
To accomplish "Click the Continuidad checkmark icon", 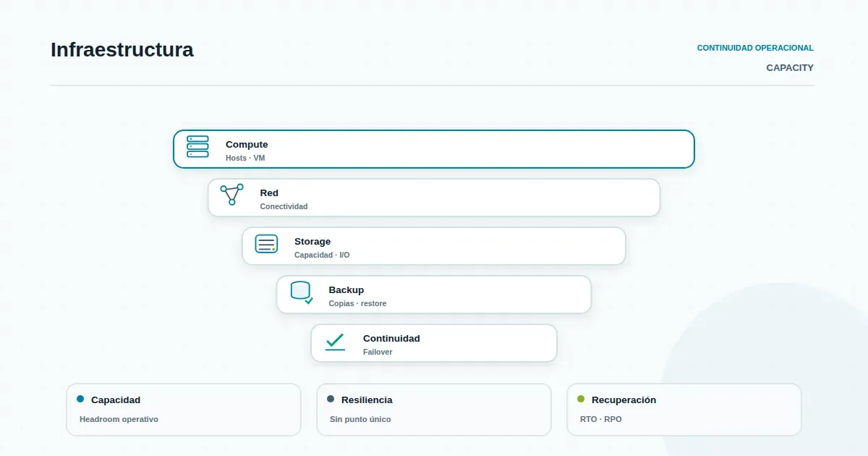I will point(335,342).
